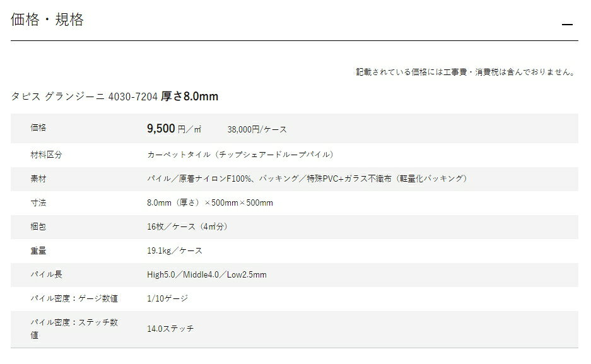
Task: Select the 19.1kg/ケース weight value
Action: (175, 250)
